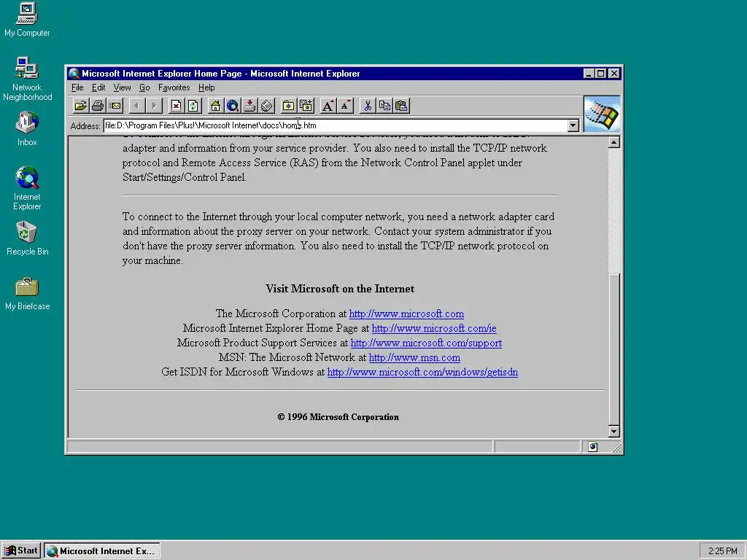
Task: Select the My Briefcase desktop icon
Action: (x=27, y=293)
